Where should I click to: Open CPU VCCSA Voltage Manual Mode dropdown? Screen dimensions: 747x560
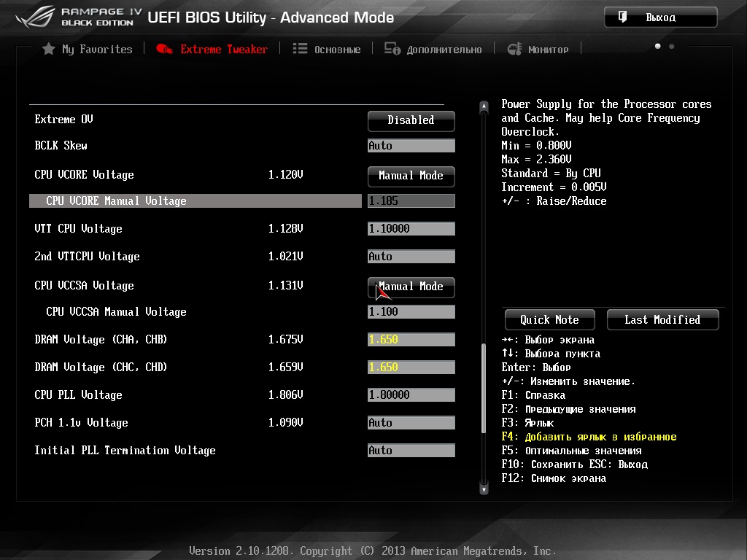pos(411,287)
